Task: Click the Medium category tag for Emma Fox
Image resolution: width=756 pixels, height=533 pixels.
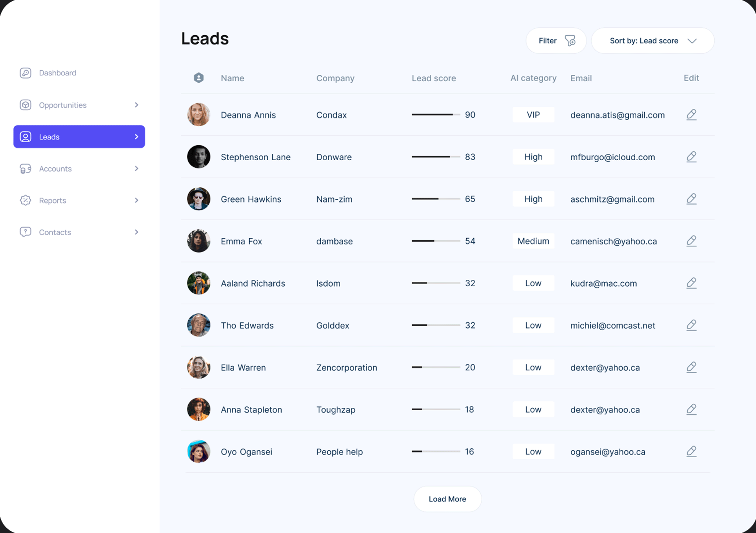Action: 534,241
